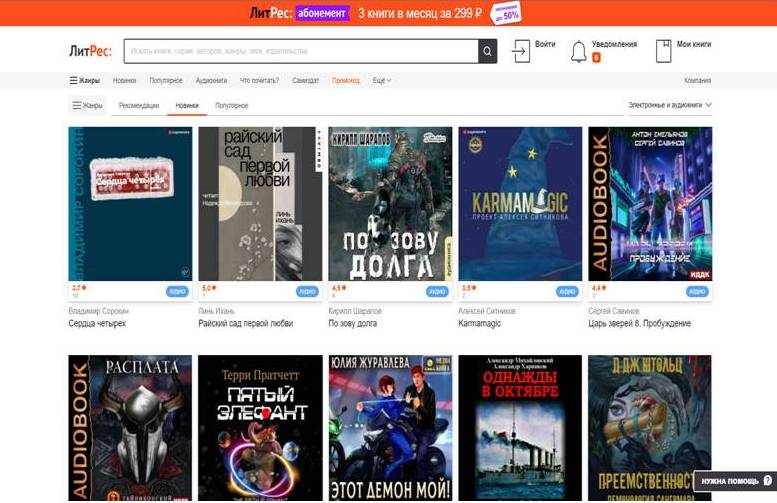Click the Войти login icon
The width and height of the screenshot is (777, 503).
click(521, 51)
